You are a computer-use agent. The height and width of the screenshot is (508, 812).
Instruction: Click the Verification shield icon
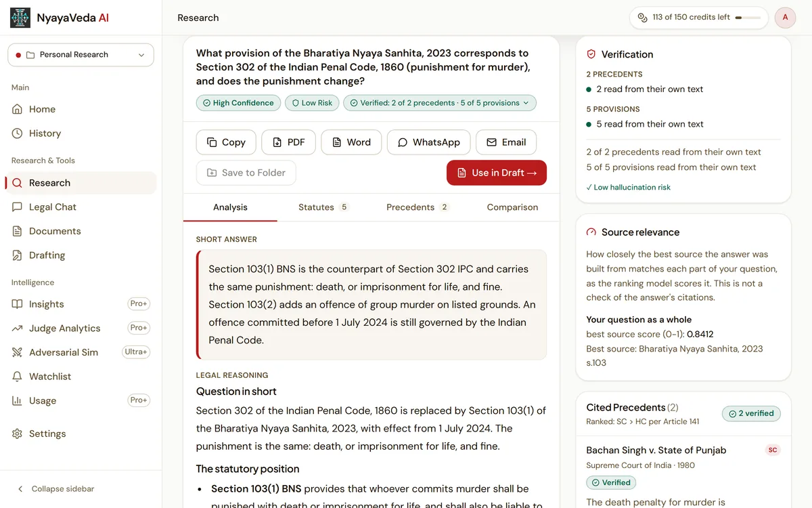pyautogui.click(x=591, y=54)
